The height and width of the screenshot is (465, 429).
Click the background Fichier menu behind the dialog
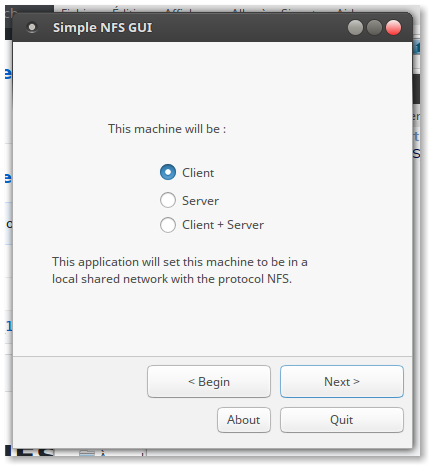[74, 10]
